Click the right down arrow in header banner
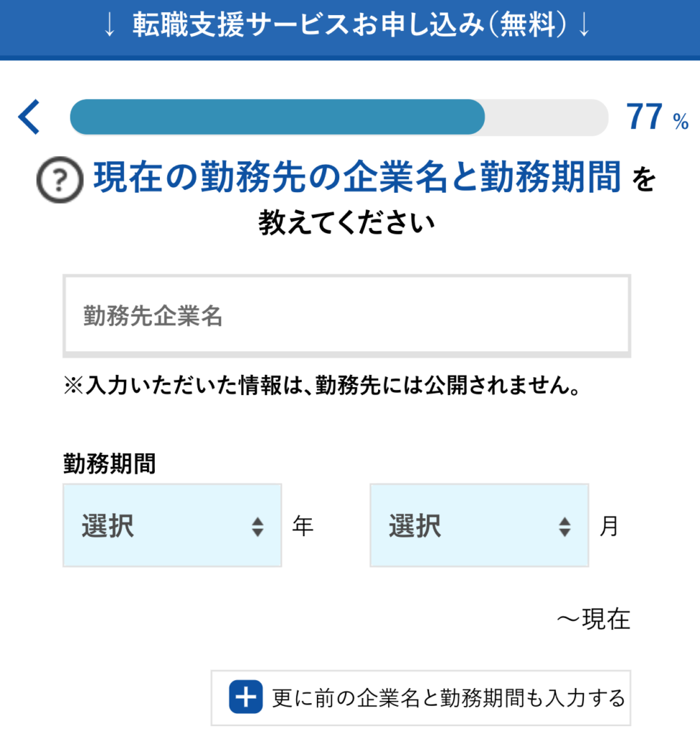Screen dimensions: 700x734 (x=584, y=26)
